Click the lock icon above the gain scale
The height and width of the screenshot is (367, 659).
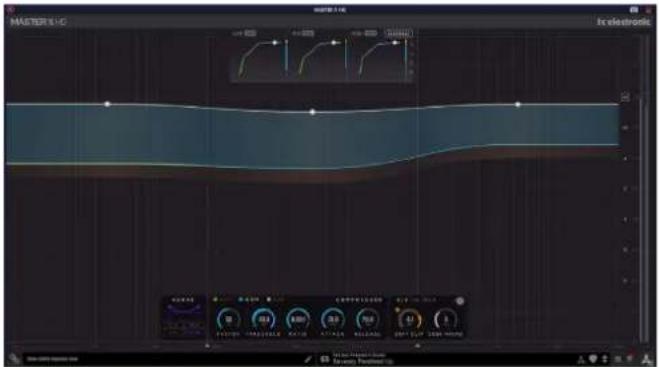625,98
